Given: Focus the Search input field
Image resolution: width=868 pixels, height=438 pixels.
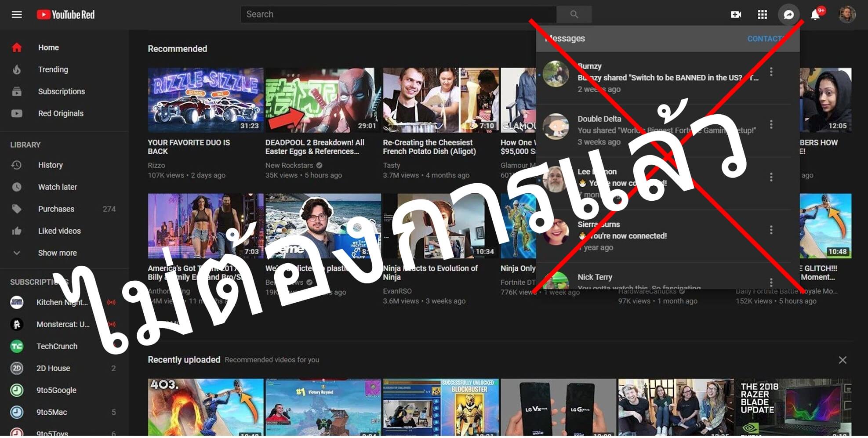Looking at the screenshot, I should tap(399, 14).
